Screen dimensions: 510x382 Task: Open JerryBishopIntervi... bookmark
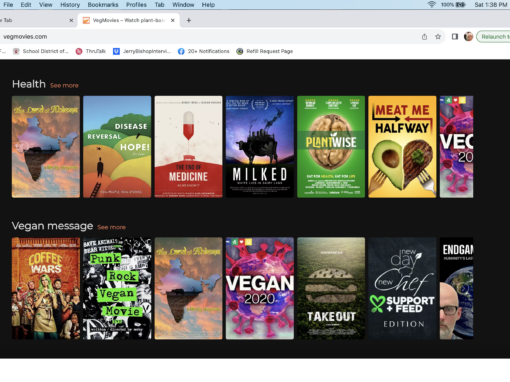[x=142, y=51]
